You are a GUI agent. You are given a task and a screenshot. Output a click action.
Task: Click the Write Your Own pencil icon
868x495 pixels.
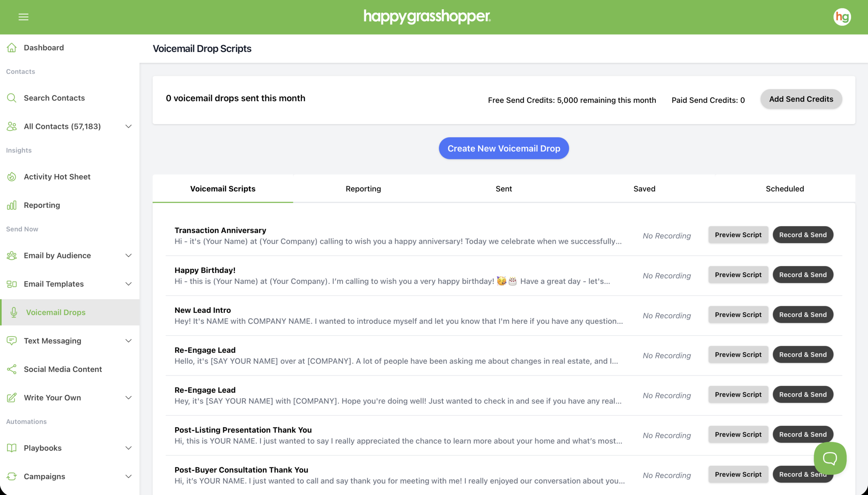(x=12, y=398)
